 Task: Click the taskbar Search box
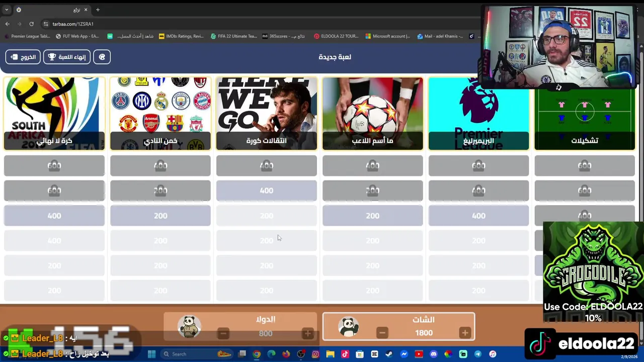(197, 354)
